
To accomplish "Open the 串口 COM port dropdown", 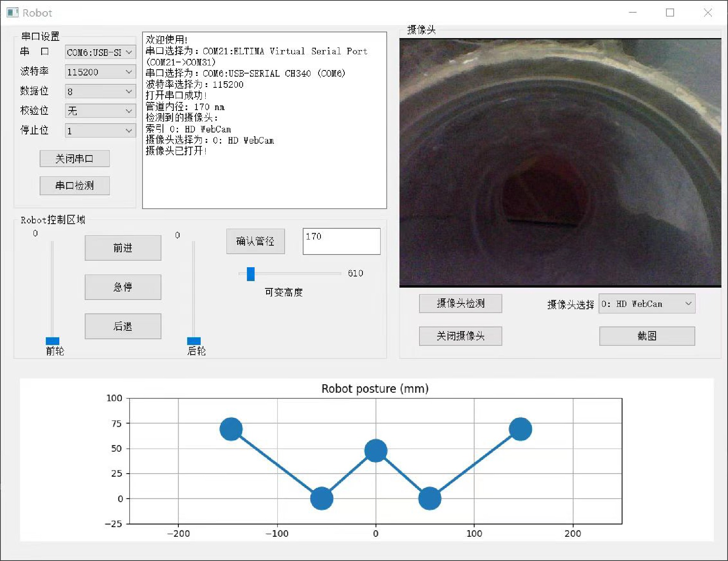I will pyautogui.click(x=100, y=52).
